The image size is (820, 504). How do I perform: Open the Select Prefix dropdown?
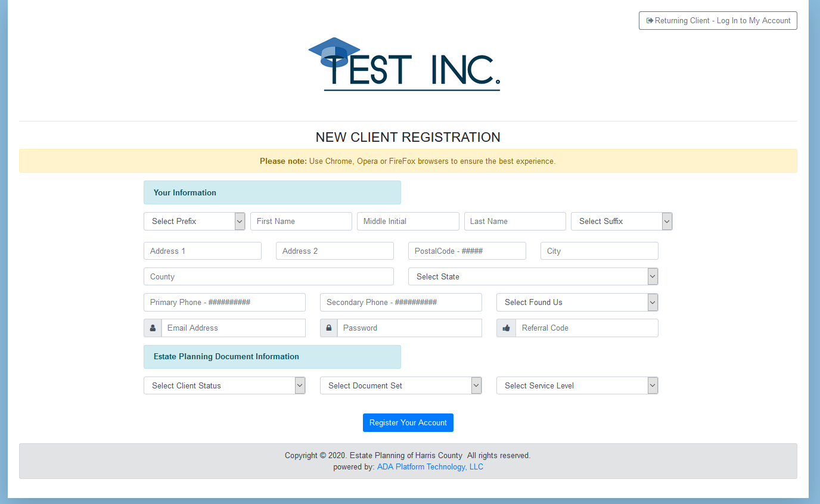tap(194, 221)
